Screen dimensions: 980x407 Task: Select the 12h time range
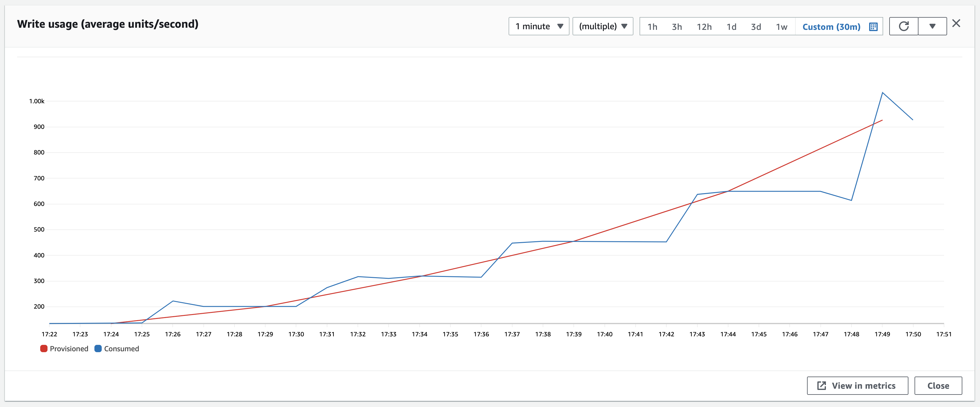point(704,27)
